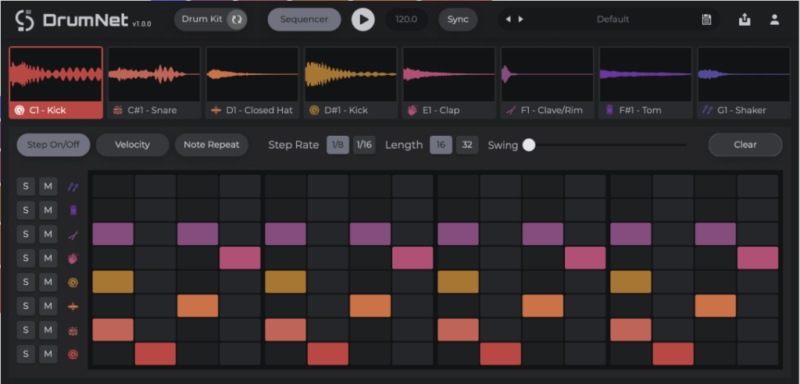Select the D1 - Closed Hat sample pad
This screenshot has height=384, width=800.
pos(252,83)
